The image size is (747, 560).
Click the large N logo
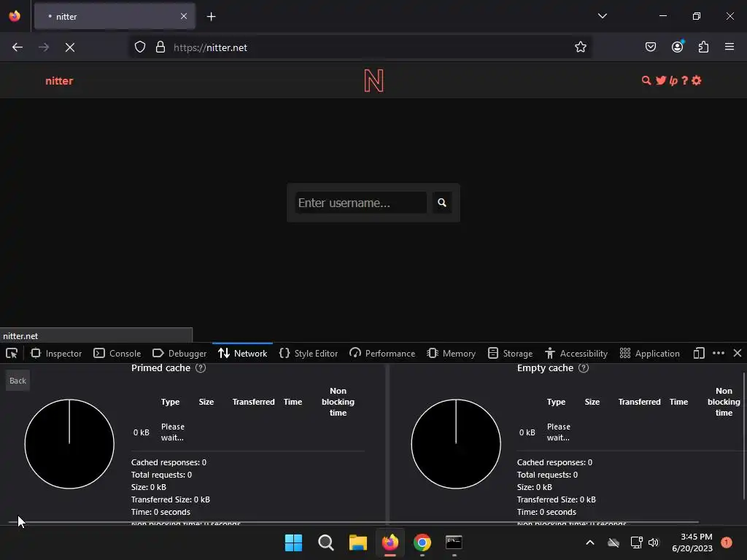click(373, 80)
